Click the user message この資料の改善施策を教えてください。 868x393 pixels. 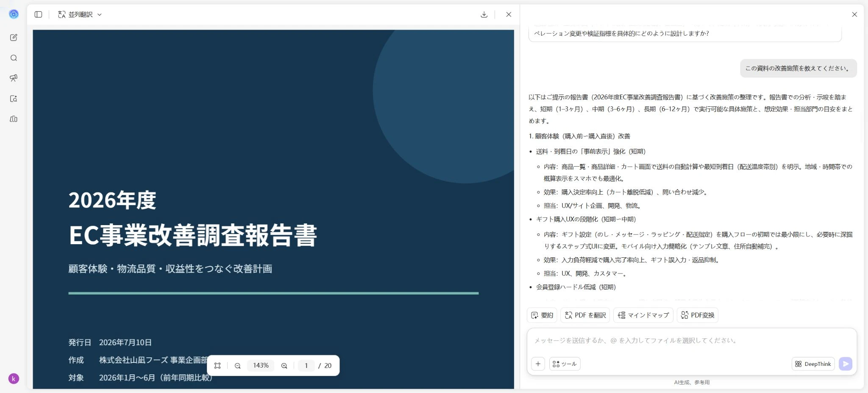click(798, 68)
